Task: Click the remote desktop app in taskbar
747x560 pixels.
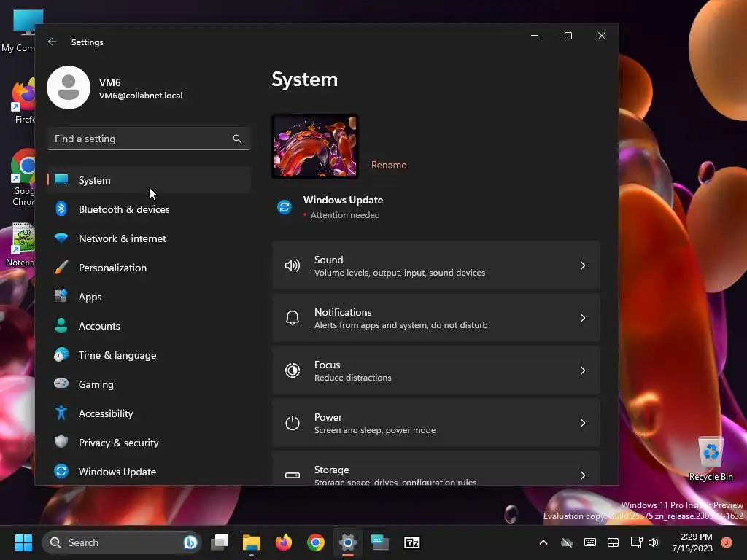Action: (x=379, y=542)
